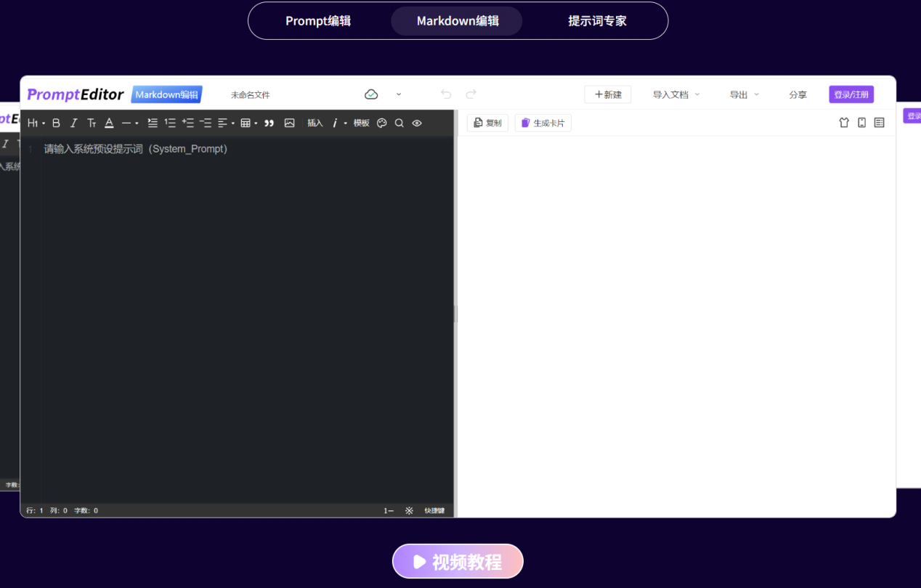921x588 pixels.
Task: Click the underlined A font color icon
Action: click(109, 123)
